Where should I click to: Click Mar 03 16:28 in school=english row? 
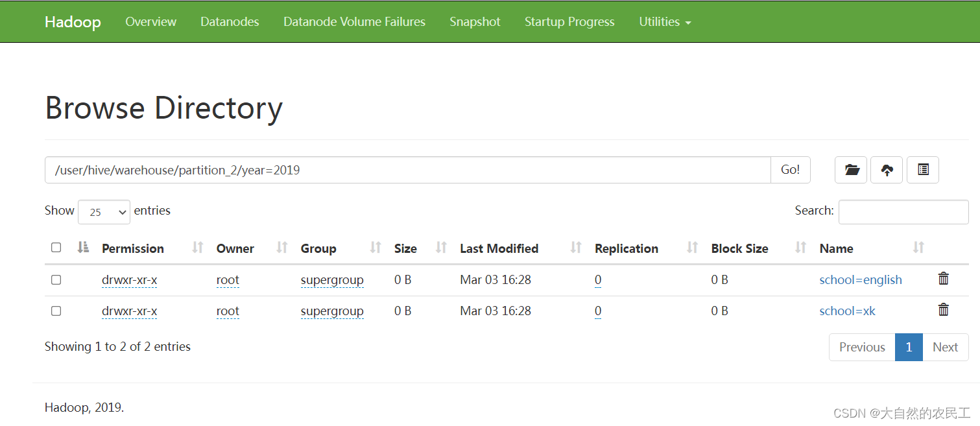496,279
